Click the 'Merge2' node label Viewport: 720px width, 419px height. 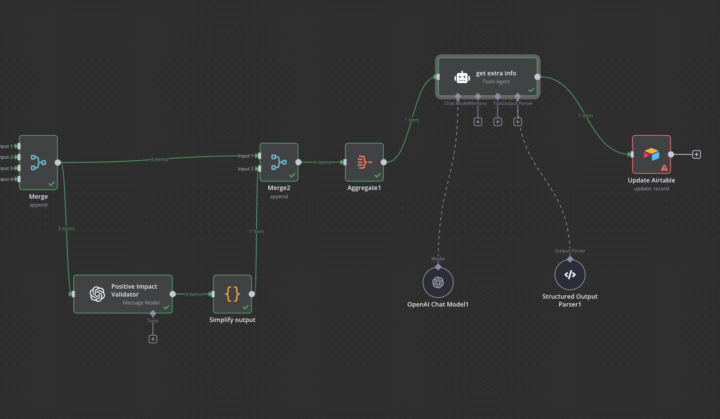coord(279,187)
